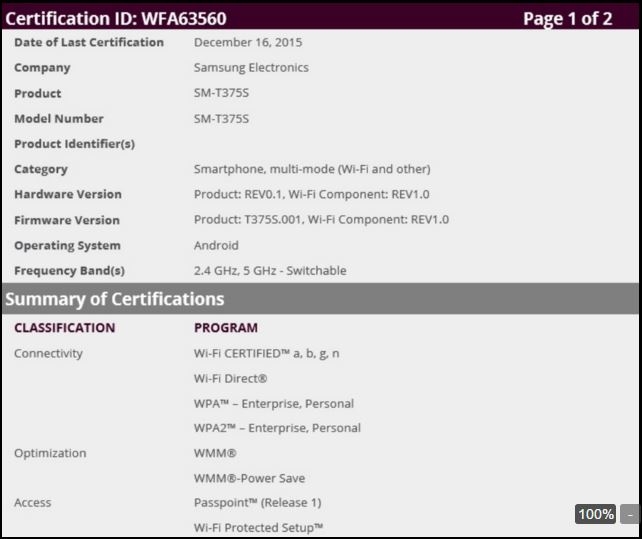The height and width of the screenshot is (539, 642).
Task: Click the 'Frequency Band(s)' field label
Action: coord(70,271)
